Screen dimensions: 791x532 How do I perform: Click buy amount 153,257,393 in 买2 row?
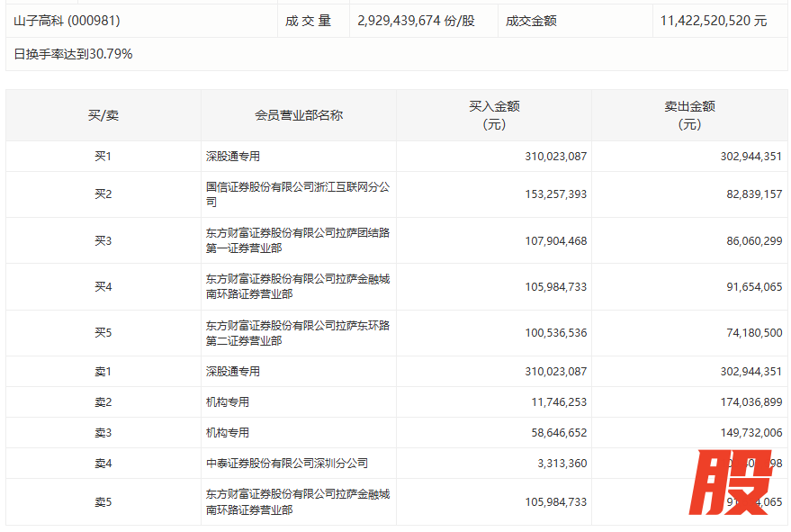(555, 194)
